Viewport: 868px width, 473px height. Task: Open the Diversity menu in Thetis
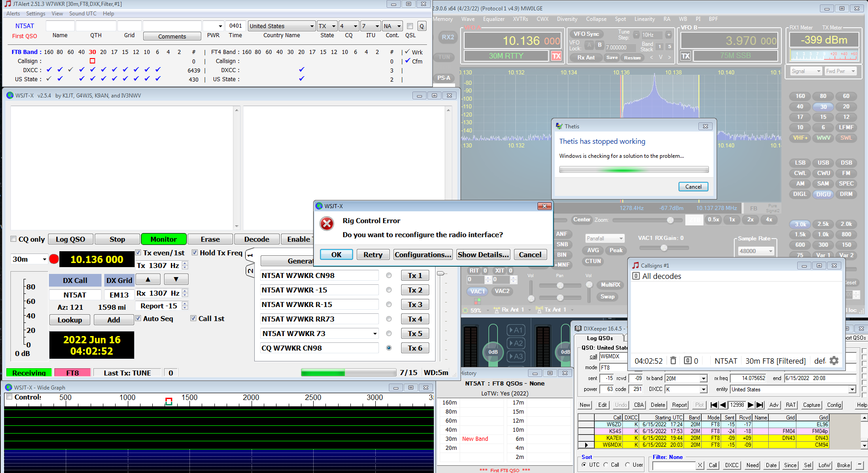[567, 19]
